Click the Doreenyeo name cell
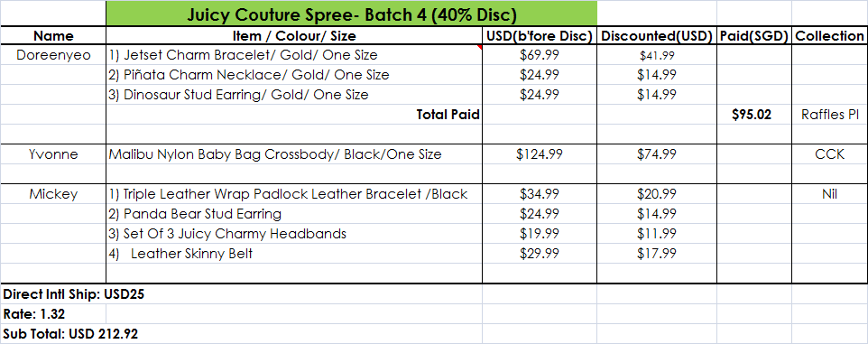 tap(53, 55)
